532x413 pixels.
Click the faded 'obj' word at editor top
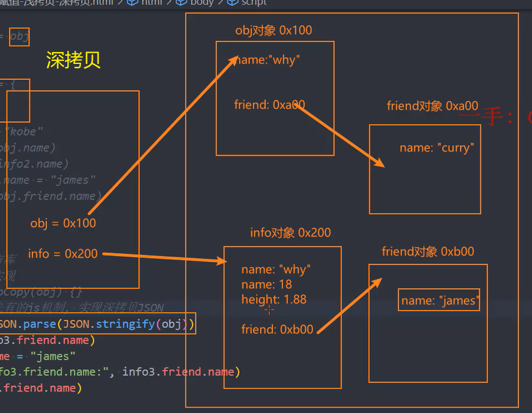[19, 36]
